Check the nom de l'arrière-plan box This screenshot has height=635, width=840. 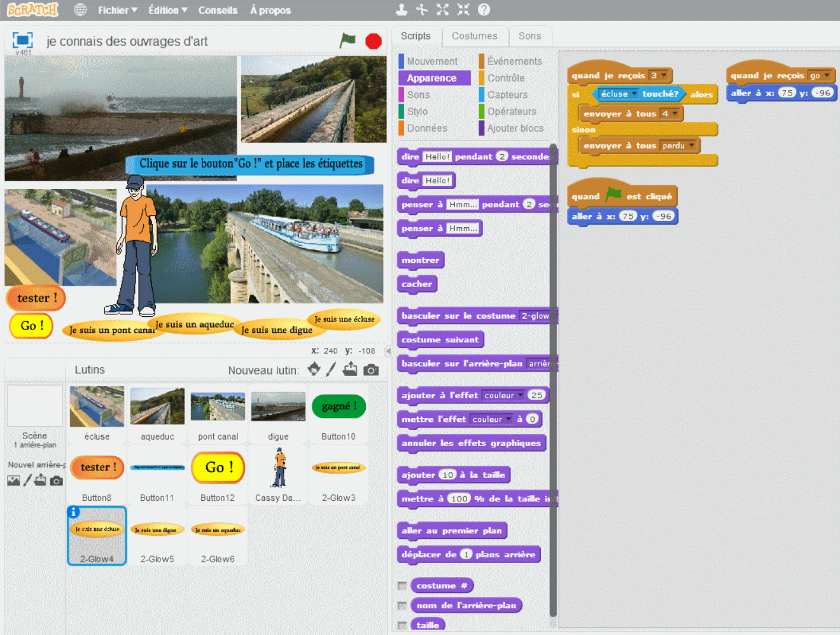(402, 605)
